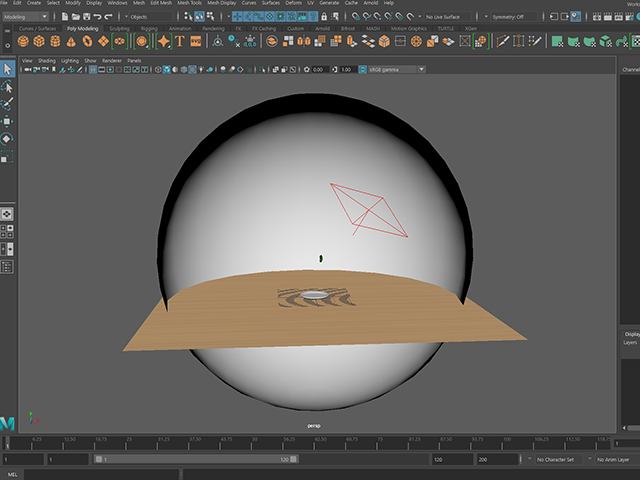Open the Lighting panel menu

click(x=70, y=61)
